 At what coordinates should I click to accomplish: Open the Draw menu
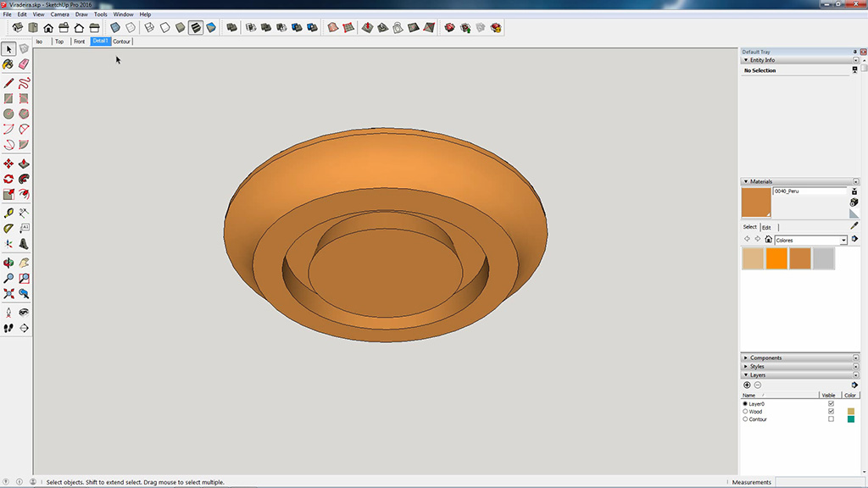(81, 14)
